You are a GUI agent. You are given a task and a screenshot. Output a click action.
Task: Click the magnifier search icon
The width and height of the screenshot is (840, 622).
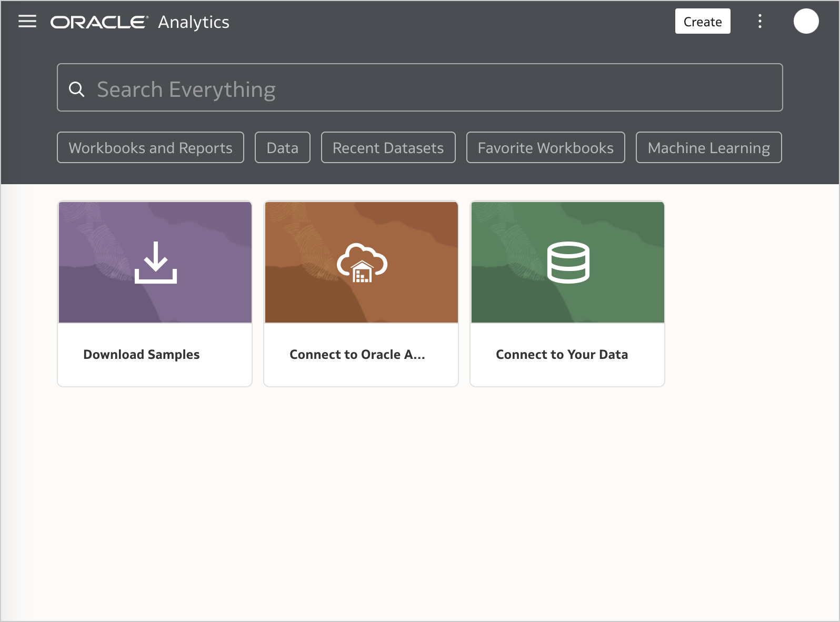point(77,89)
